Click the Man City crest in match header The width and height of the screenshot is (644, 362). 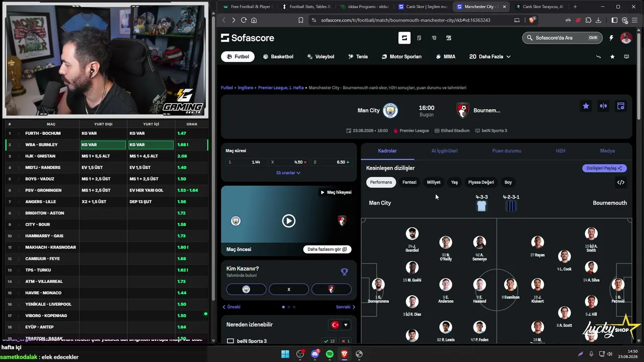pyautogui.click(x=390, y=111)
